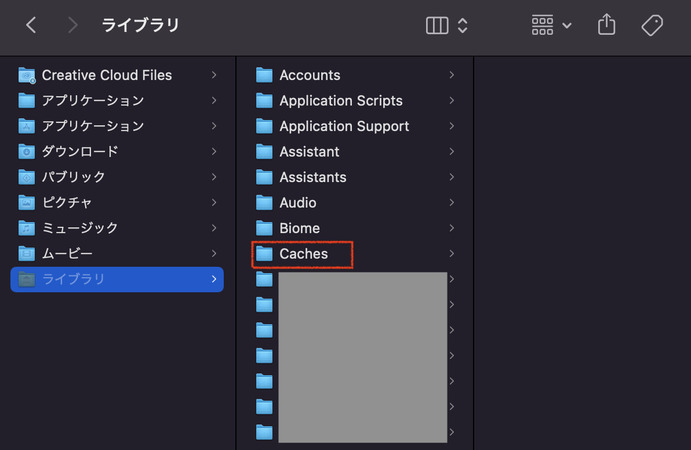
Task: Click the ミュージック folder icon
Action: [27, 228]
